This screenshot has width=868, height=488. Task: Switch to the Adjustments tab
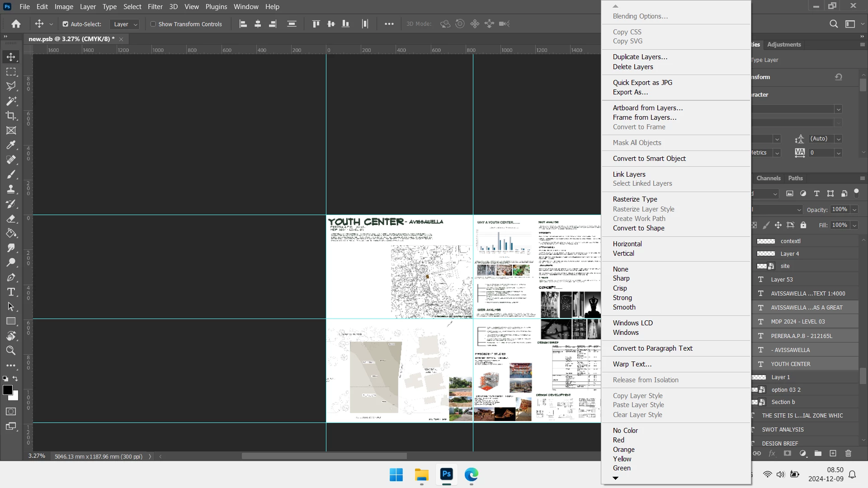[784, 44]
